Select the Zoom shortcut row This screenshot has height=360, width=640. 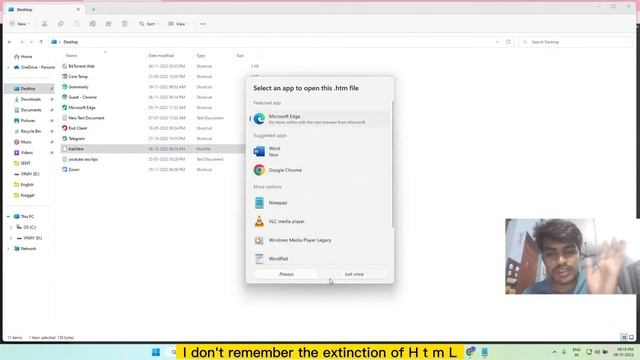click(x=153, y=170)
